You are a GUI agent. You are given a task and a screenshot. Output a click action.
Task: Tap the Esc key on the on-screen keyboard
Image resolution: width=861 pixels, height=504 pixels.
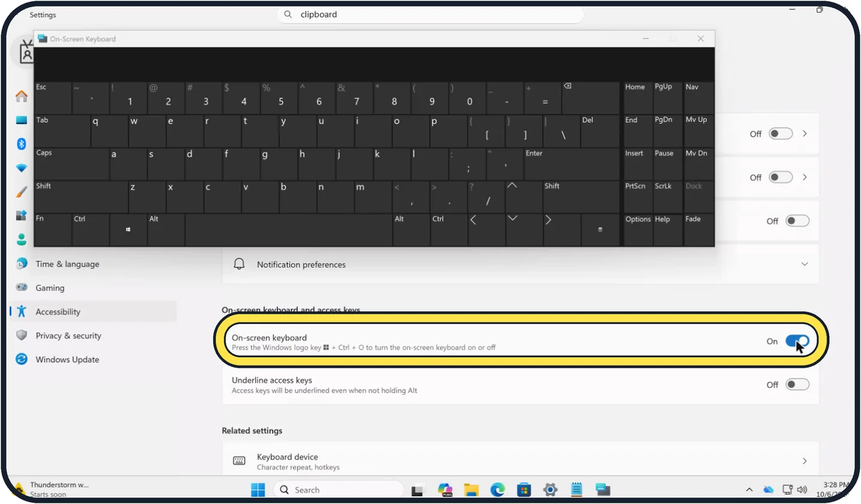pyautogui.click(x=53, y=98)
